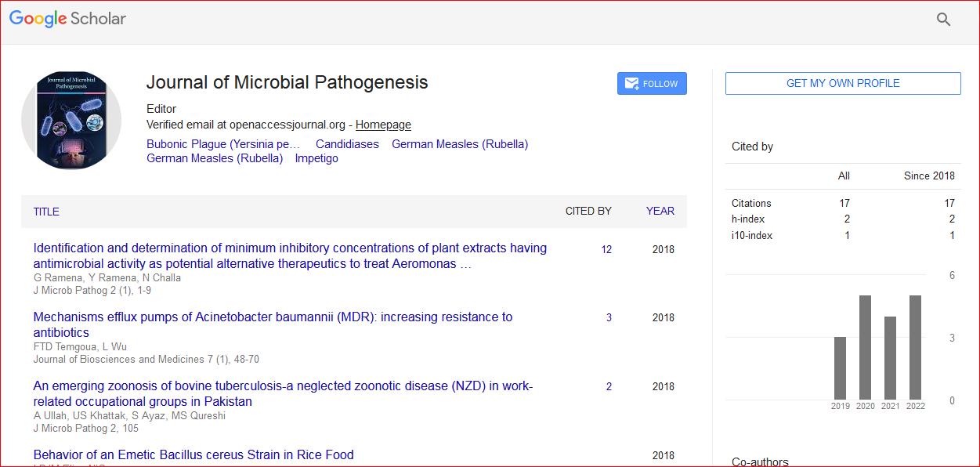Click the Follow button
Screen dimensions: 980x467
[x=652, y=84]
